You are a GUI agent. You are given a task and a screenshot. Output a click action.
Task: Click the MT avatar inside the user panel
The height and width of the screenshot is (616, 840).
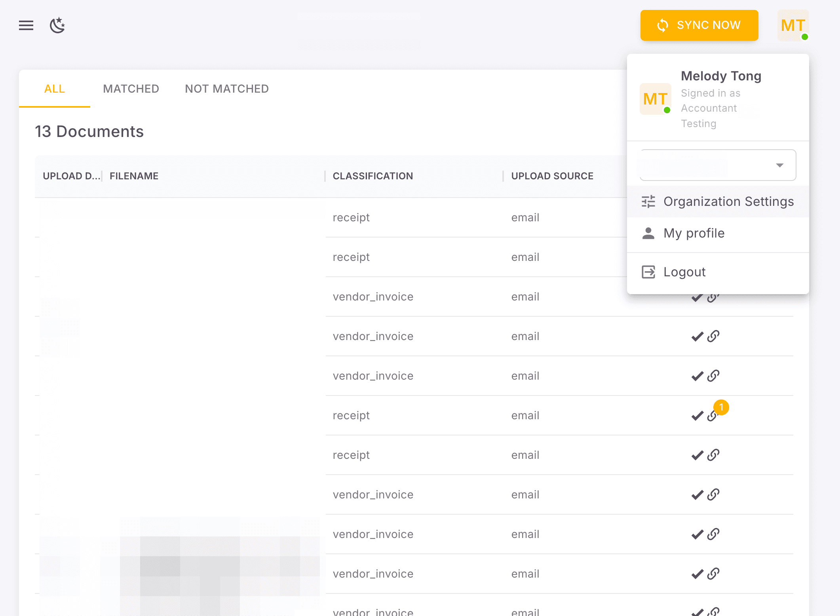click(x=655, y=99)
